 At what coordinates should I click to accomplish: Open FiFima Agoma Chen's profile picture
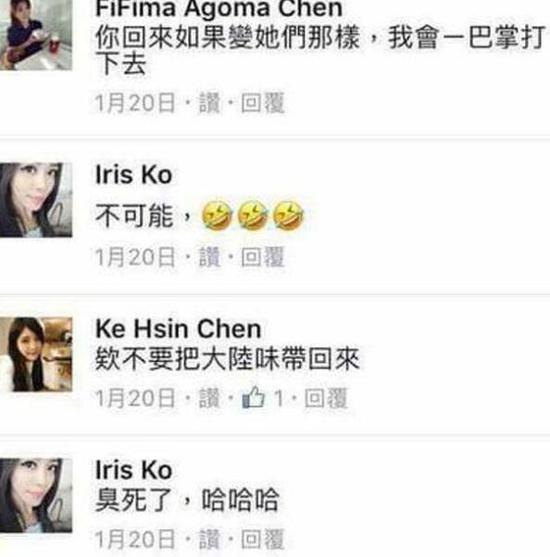pos(36,35)
